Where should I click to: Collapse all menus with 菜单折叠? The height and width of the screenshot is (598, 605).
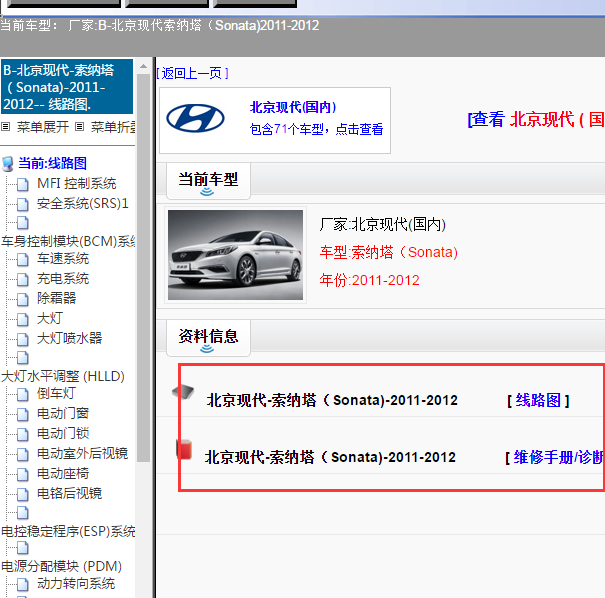[x=113, y=127]
